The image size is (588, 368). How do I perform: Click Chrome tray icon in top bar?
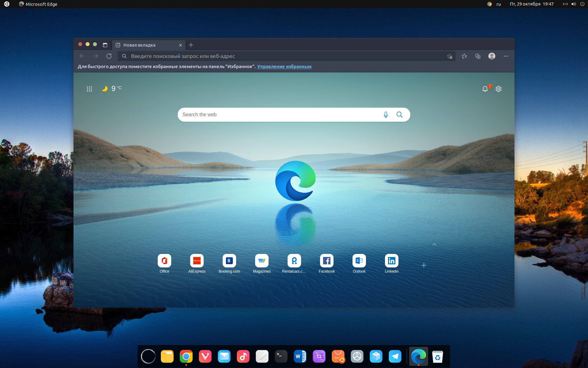[489, 4]
